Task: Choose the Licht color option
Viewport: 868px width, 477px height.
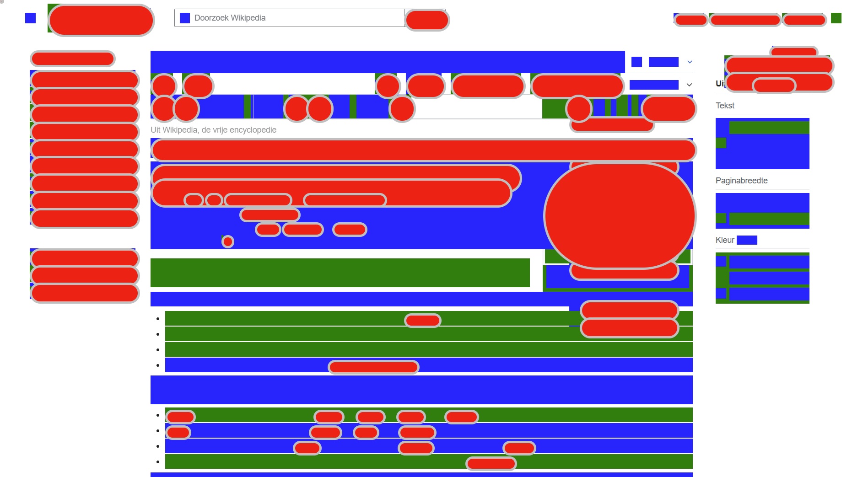Action: (721, 278)
